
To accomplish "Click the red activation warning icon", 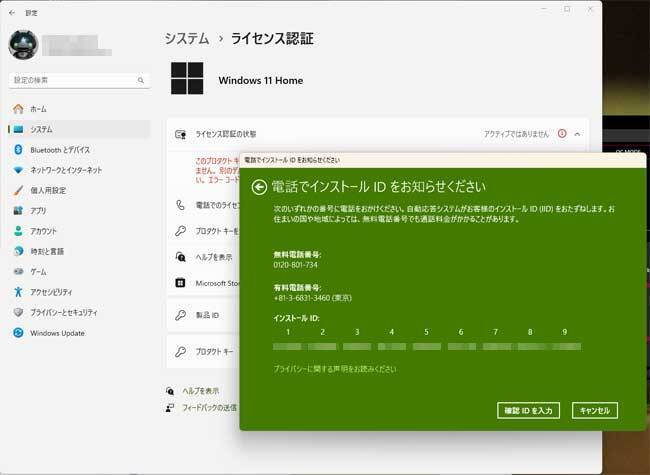I will (562, 133).
